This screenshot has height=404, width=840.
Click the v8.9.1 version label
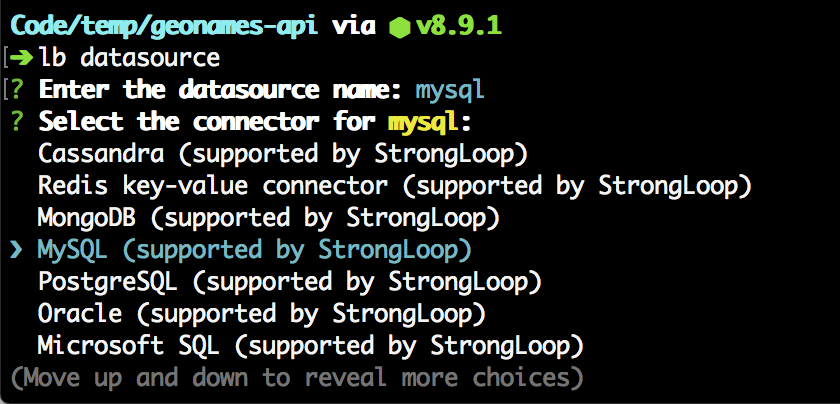click(x=460, y=26)
